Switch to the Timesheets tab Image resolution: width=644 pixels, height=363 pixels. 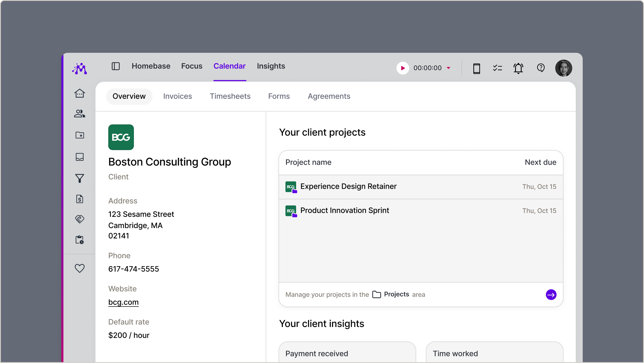point(230,97)
